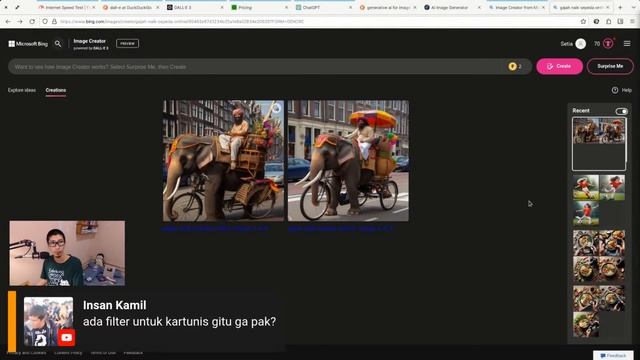
Task: Switch to dall-e at DuckDuckGo tab
Action: pos(131,7)
